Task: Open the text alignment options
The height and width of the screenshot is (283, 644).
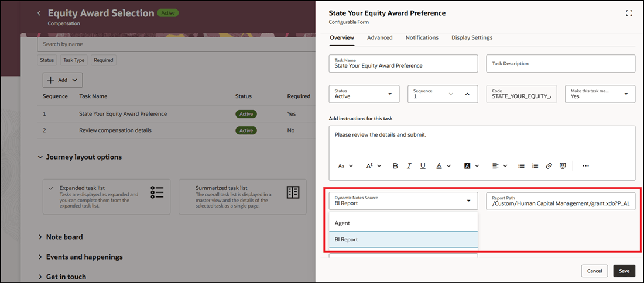Action: click(x=500, y=166)
